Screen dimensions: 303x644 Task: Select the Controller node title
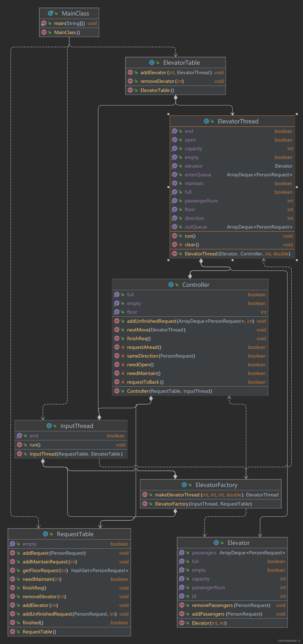click(x=196, y=285)
